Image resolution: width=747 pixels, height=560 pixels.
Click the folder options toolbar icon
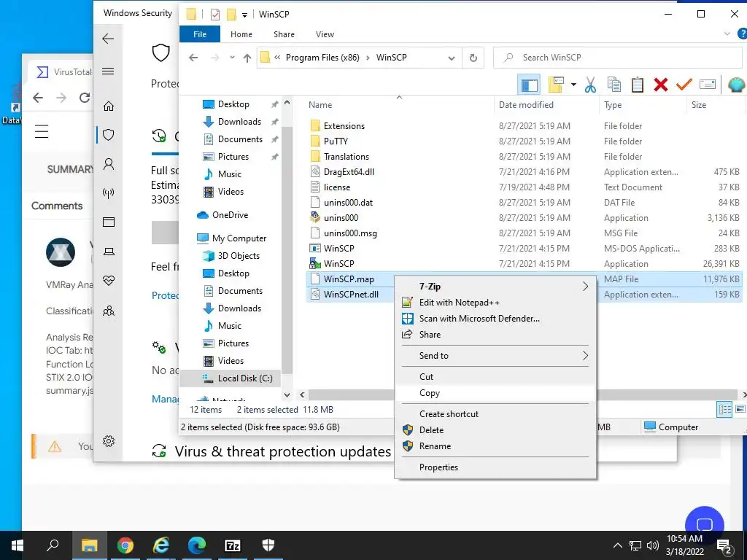pos(556,85)
